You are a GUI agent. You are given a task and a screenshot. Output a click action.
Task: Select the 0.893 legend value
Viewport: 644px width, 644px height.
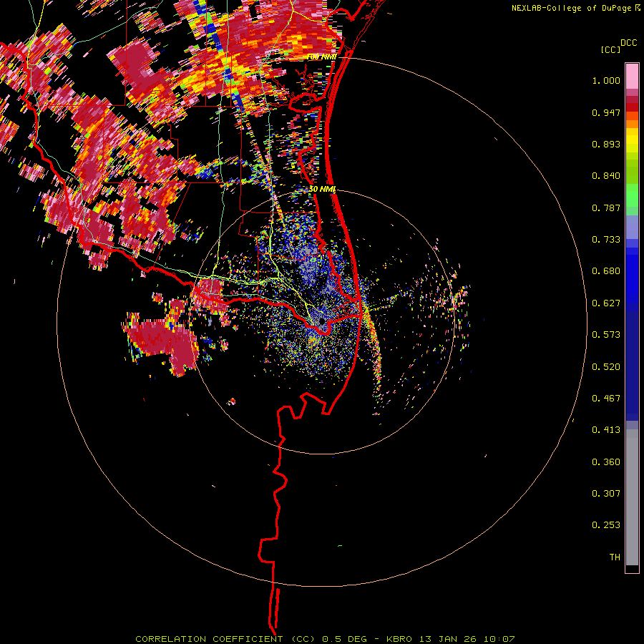pos(606,144)
